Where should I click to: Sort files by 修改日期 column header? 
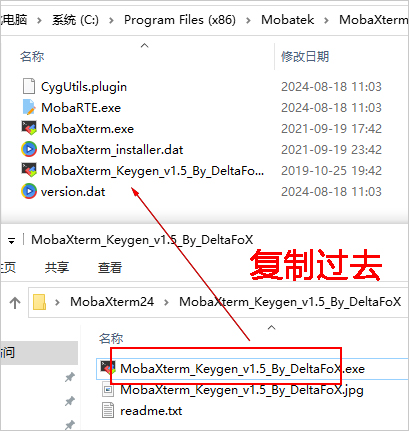(x=305, y=57)
